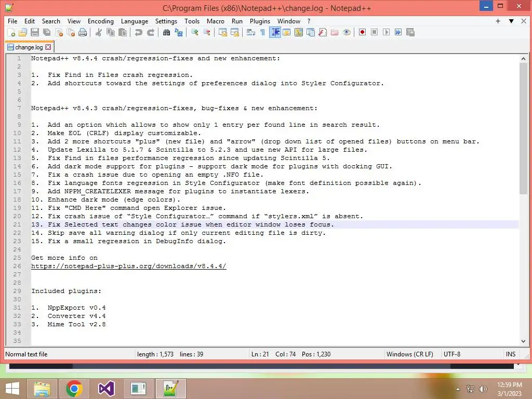The image size is (532, 399).
Task: Click the Save file toolbar icon
Action: 35,32
